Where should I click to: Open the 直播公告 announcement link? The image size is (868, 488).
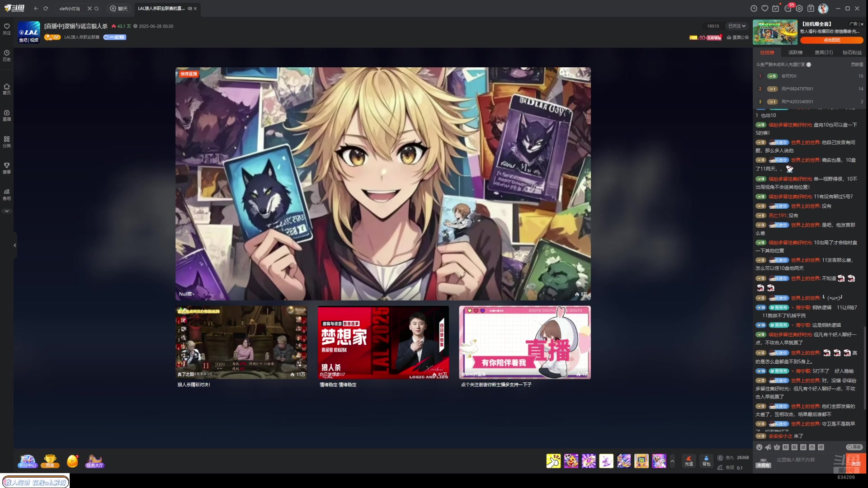point(738,38)
